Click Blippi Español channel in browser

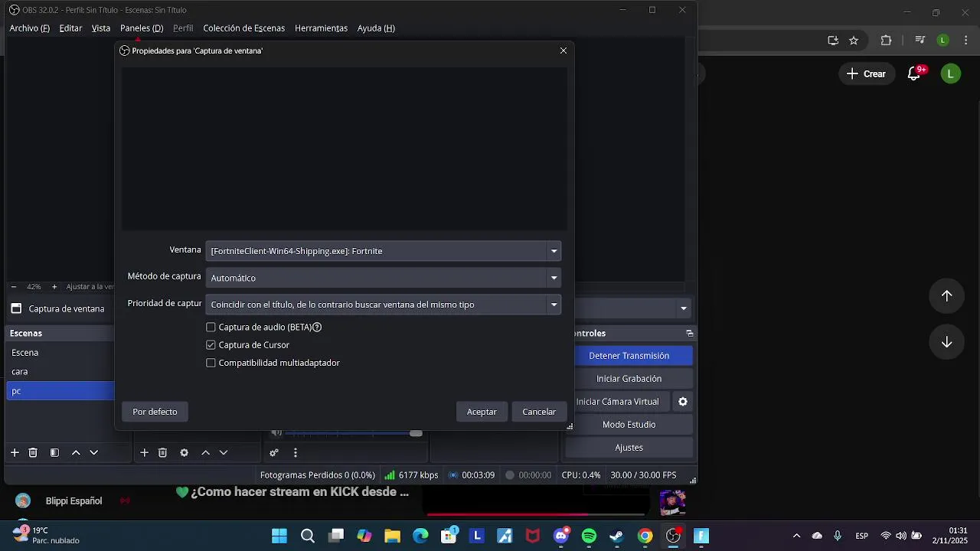pos(73,501)
